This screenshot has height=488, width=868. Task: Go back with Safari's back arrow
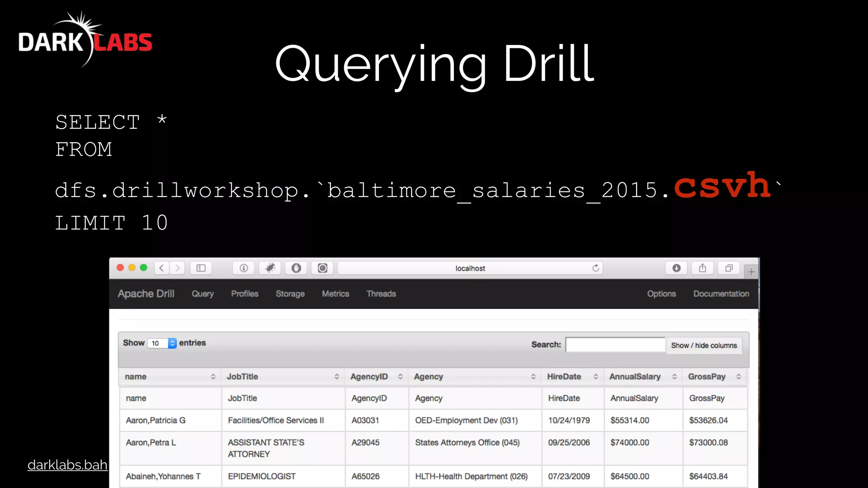click(x=161, y=268)
